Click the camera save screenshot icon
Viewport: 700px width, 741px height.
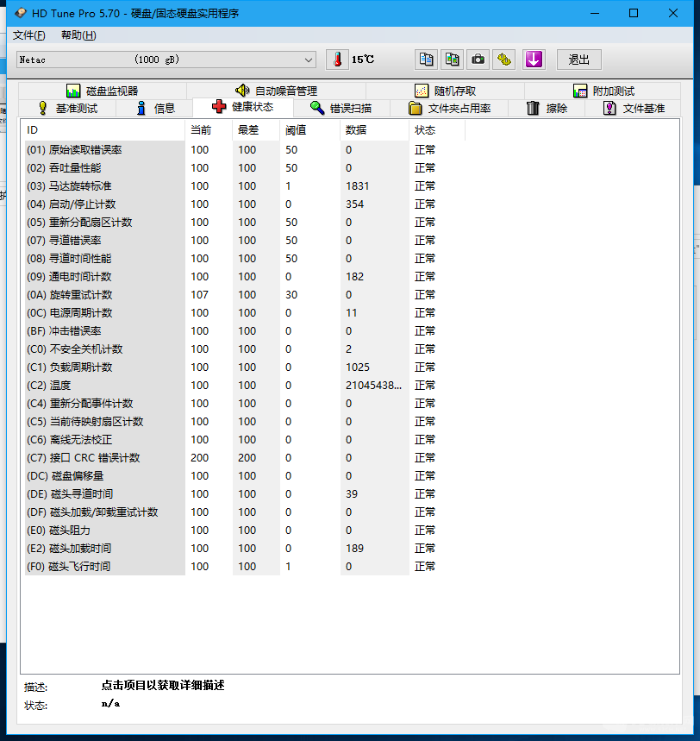pos(478,60)
